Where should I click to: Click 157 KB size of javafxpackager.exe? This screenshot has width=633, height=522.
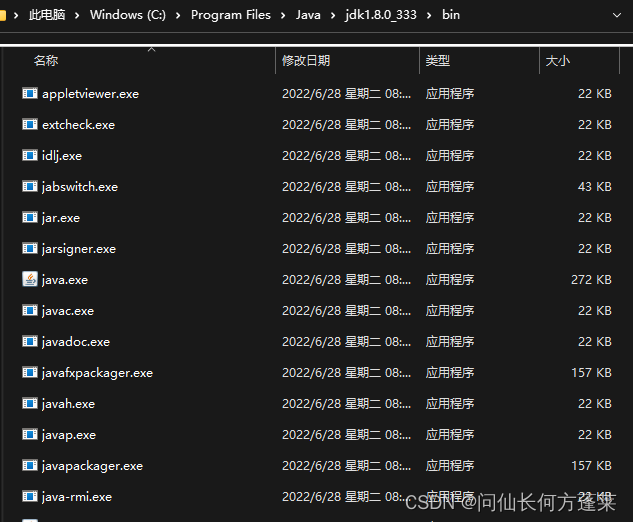(x=591, y=373)
